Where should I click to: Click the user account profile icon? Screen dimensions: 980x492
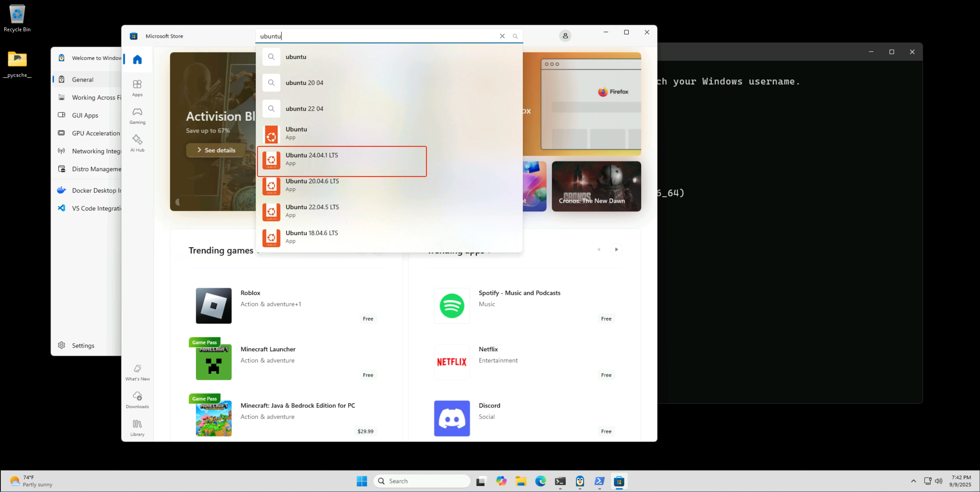coord(565,36)
